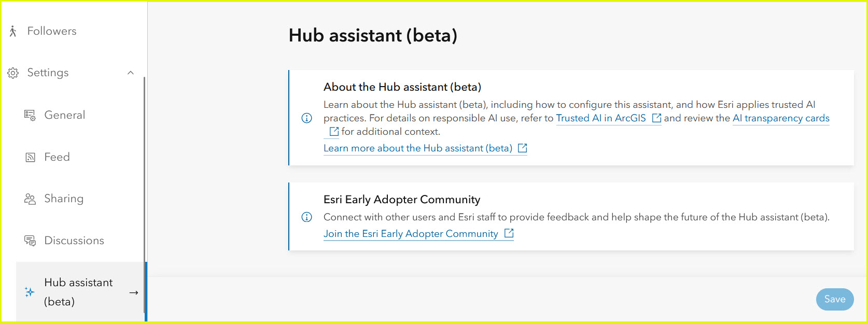Image resolution: width=868 pixels, height=323 pixels.
Task: Click the Feed icon in sidebar
Action: coord(30,158)
